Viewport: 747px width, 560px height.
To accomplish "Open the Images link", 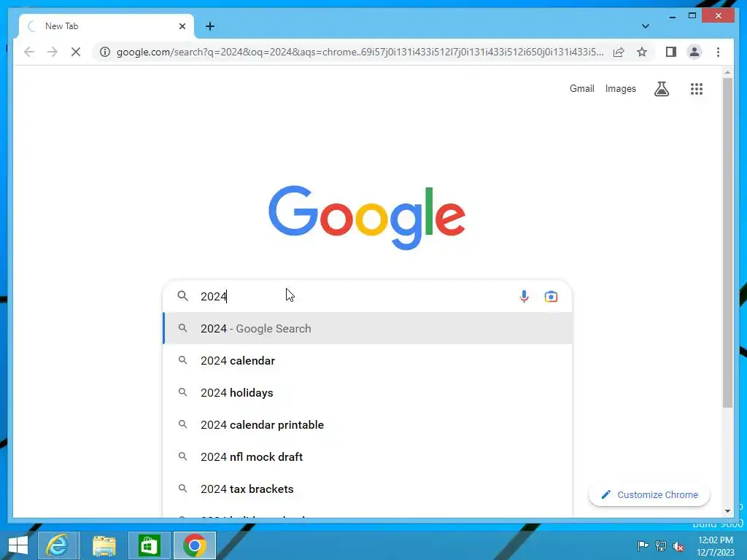I will [620, 88].
